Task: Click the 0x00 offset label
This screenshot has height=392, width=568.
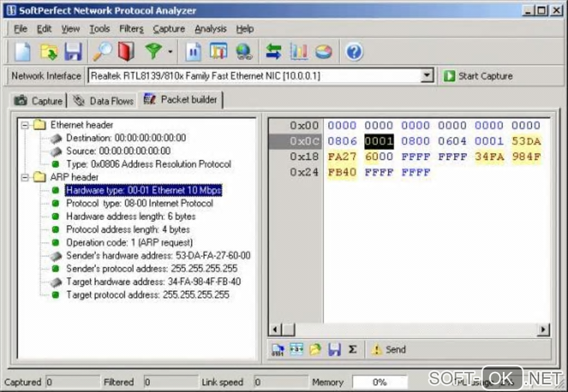Action: 304,126
